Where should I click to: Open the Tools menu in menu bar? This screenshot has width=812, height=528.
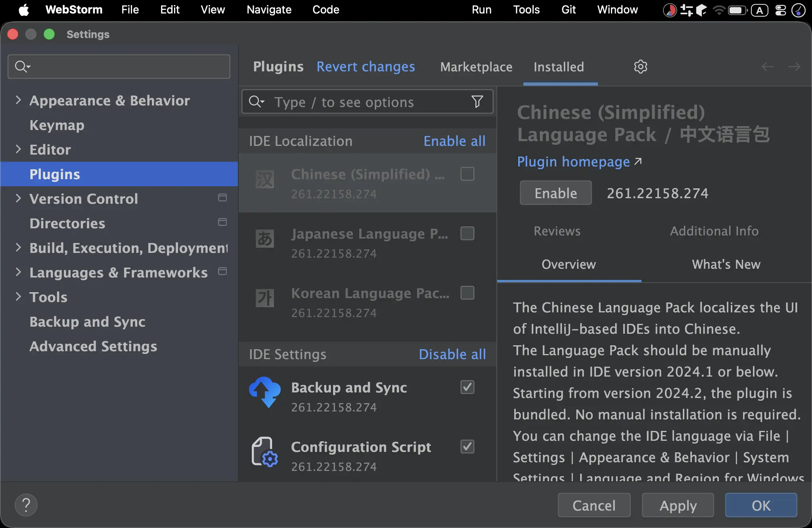tap(527, 10)
